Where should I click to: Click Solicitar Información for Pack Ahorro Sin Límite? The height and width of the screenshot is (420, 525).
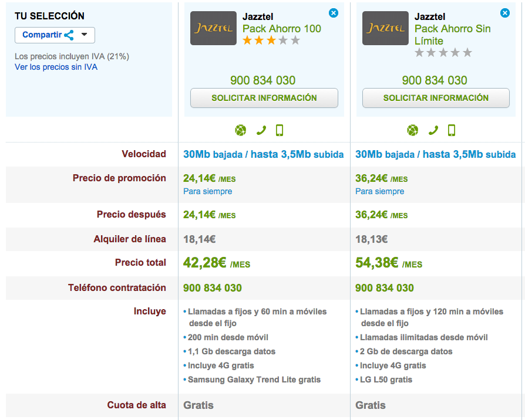pos(436,98)
